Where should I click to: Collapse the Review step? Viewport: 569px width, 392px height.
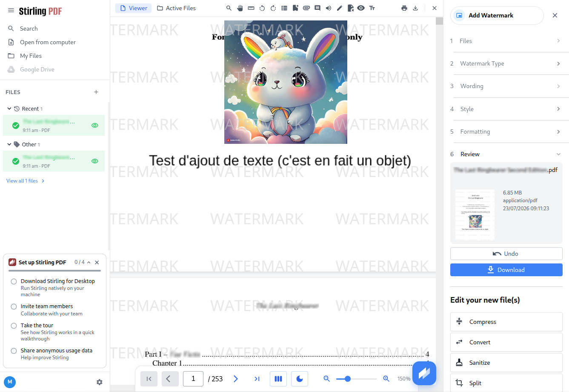(506, 154)
